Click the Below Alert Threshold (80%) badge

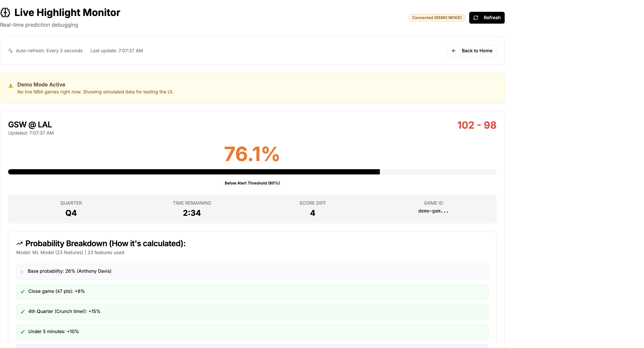click(252, 183)
